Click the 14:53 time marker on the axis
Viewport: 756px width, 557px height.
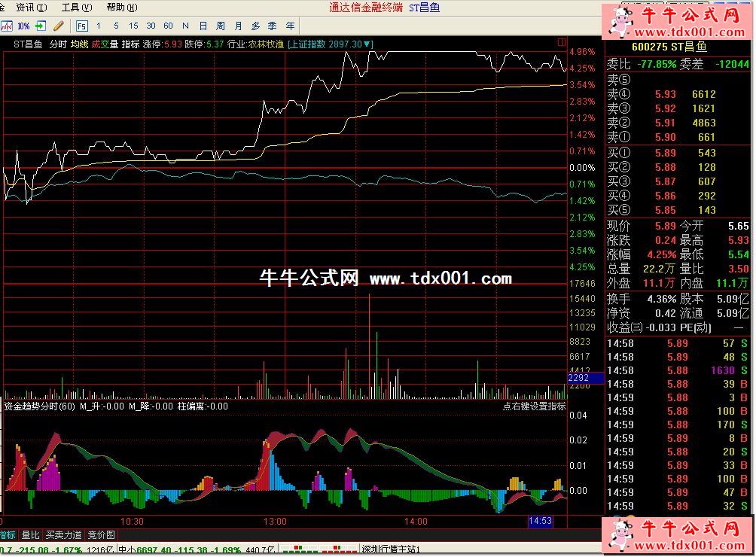[x=540, y=521]
